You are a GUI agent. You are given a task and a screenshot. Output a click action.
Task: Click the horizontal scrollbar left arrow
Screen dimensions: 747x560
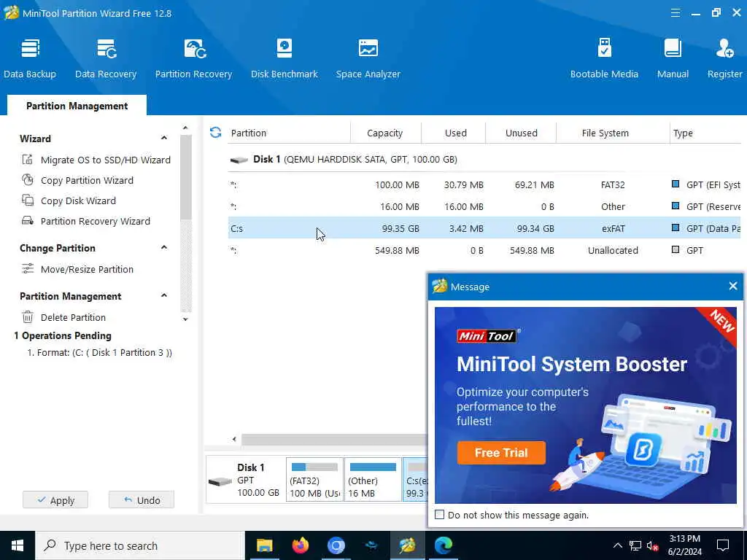coord(234,439)
